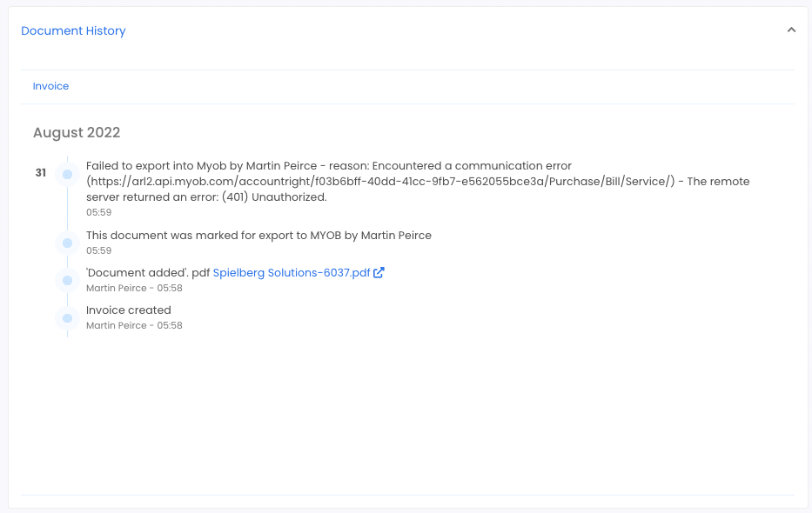The height and width of the screenshot is (513, 812).
Task: Click the failed to export Myob error message
Action: pos(418,181)
